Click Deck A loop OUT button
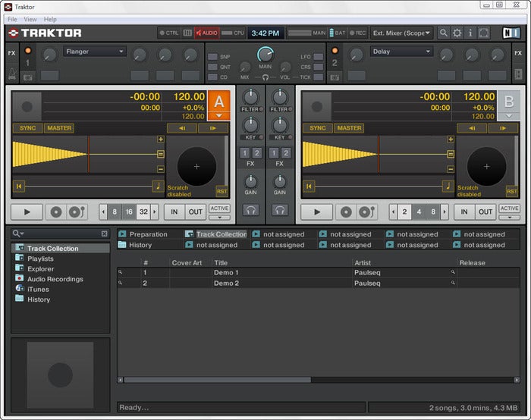Screen dimensions: 531x420 [x=196, y=212]
